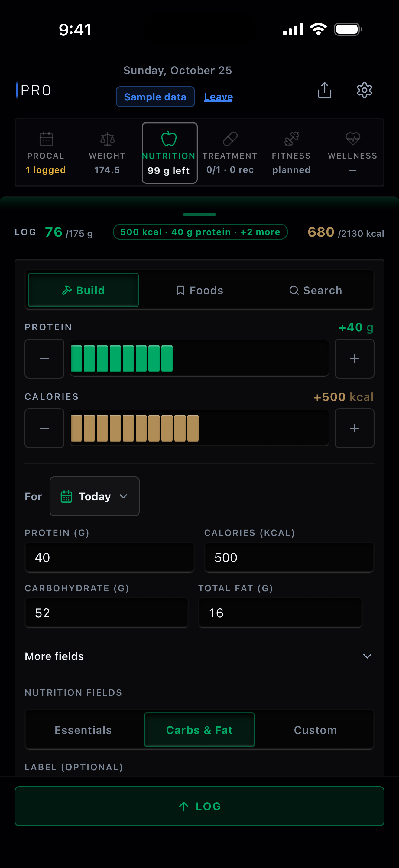Decrease calories with minus button
The width and height of the screenshot is (399, 868).
pos(44,428)
